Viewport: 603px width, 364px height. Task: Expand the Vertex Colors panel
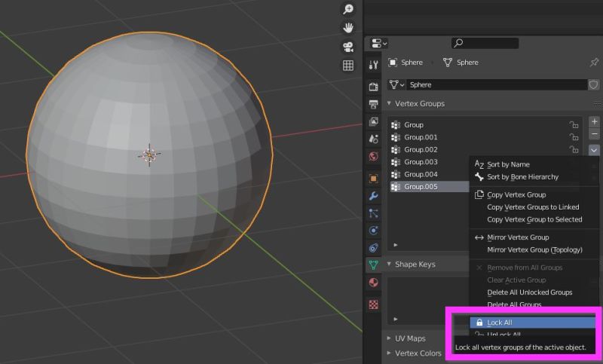389,353
